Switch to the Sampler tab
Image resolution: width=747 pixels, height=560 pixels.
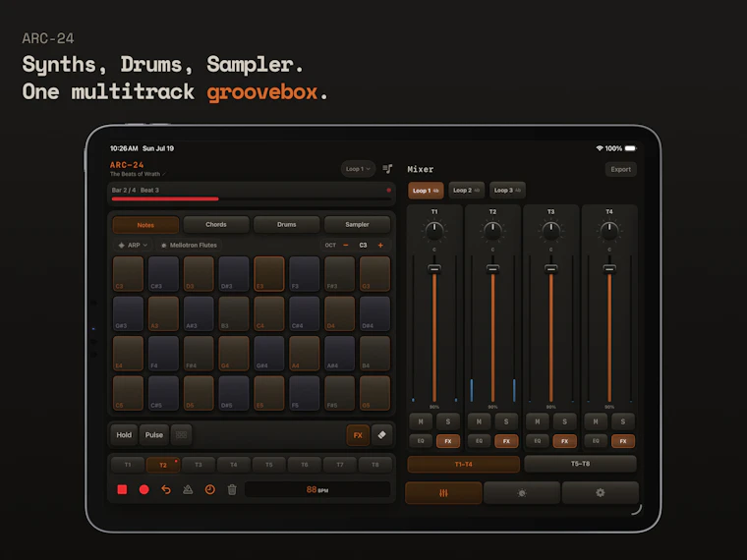pyautogui.click(x=357, y=224)
